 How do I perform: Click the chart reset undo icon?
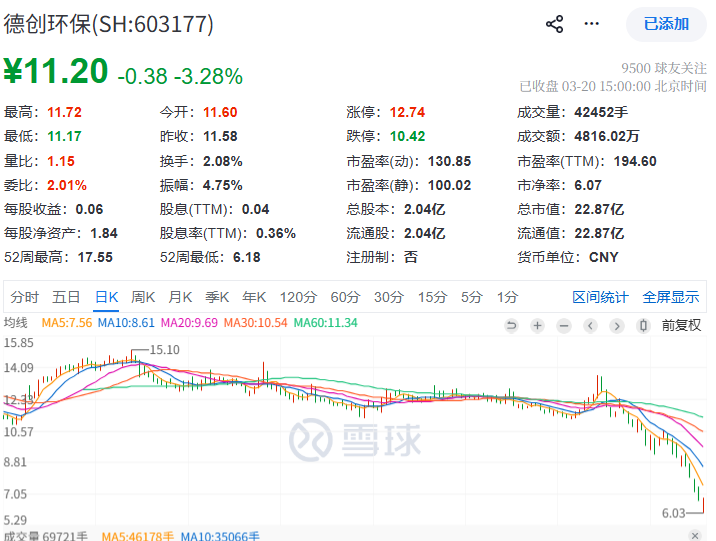point(511,326)
